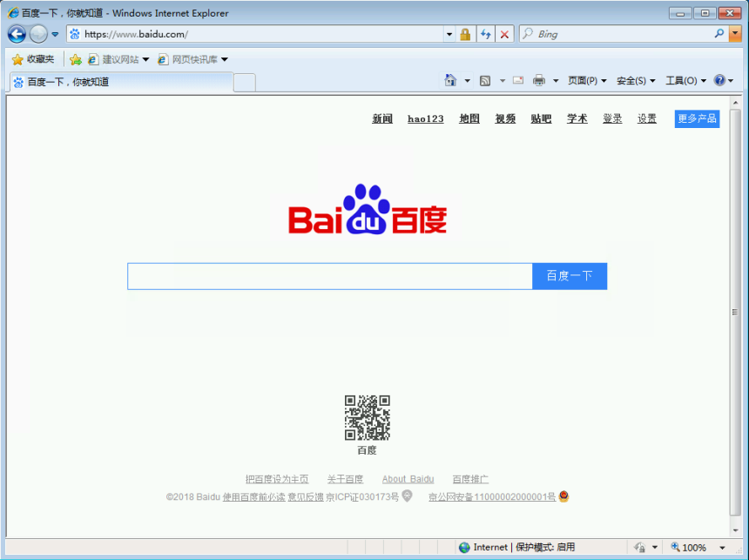
Task: Expand the zoom level dropdown arrow
Action: pos(722,548)
